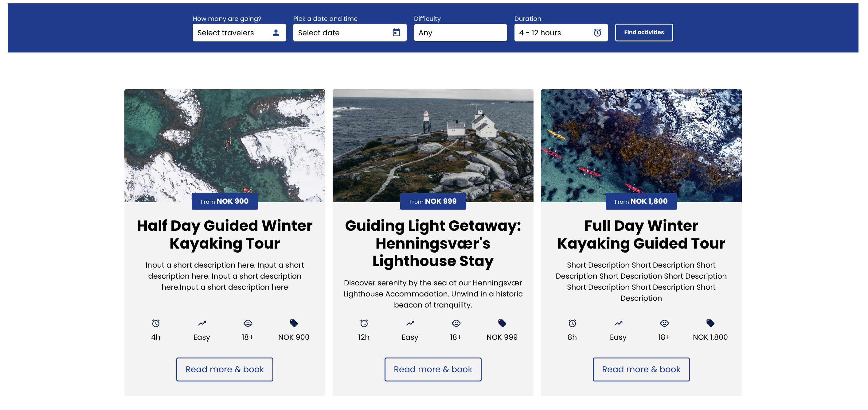Open the Select travelers dropdown
This screenshot has width=868, height=410.
pos(239,33)
